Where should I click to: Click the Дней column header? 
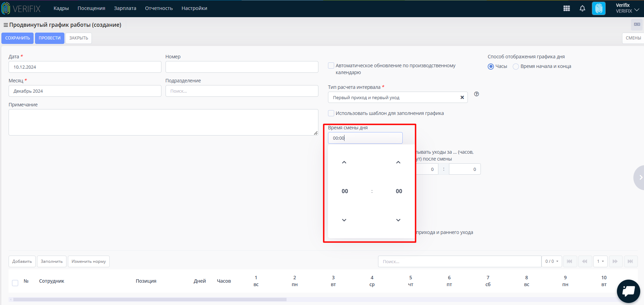coord(200,281)
